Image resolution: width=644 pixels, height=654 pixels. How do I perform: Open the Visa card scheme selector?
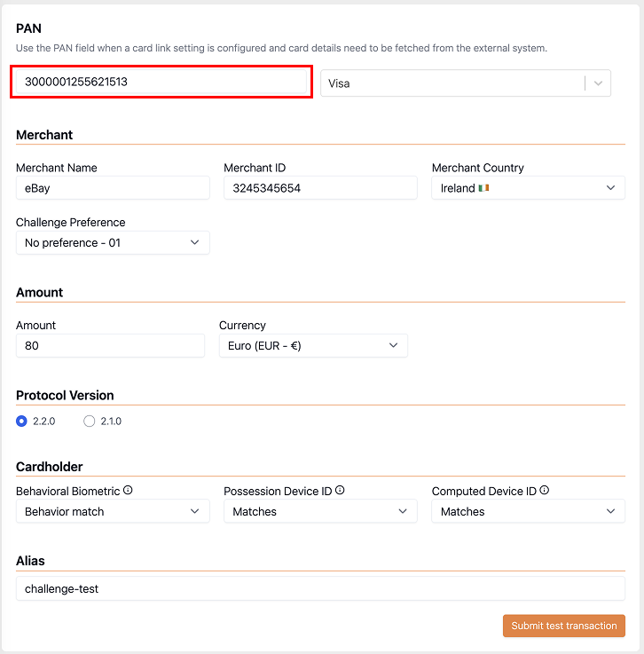[466, 83]
